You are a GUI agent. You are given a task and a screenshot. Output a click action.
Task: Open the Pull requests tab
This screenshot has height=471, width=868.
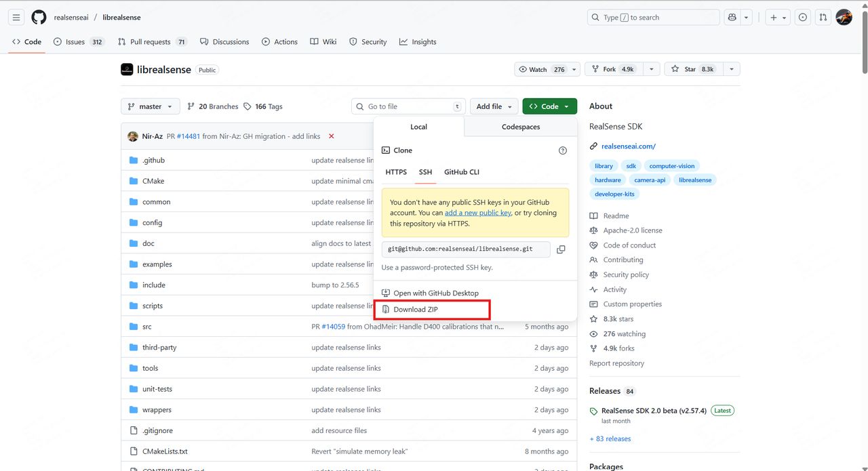(x=153, y=42)
